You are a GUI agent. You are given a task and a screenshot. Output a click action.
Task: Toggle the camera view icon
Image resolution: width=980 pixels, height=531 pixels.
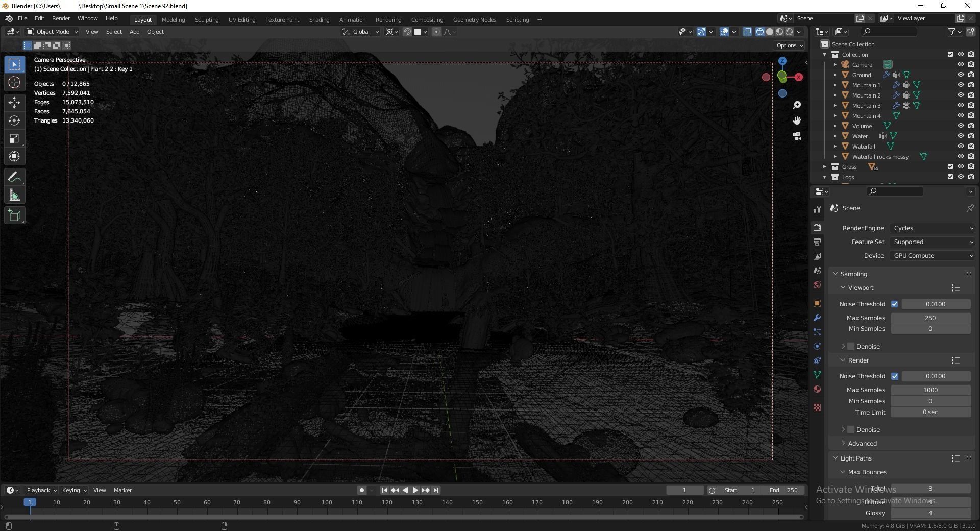tap(797, 136)
